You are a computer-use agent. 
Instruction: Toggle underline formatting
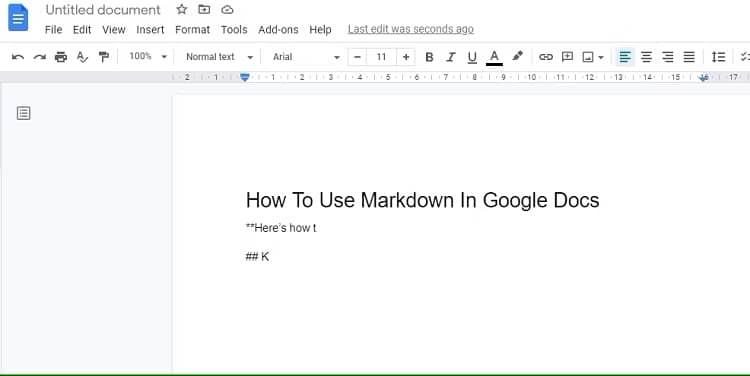coord(472,57)
